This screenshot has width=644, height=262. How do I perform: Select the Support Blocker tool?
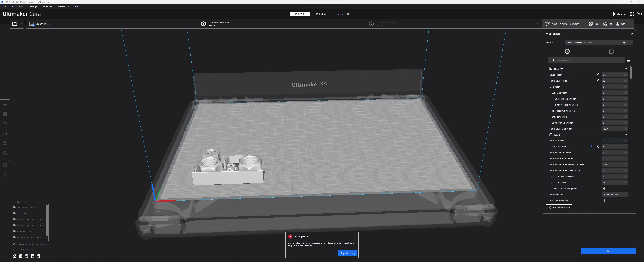[5, 153]
